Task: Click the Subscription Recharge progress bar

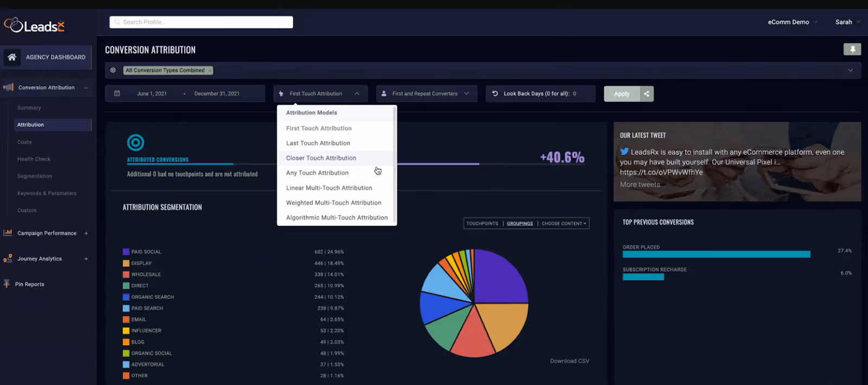Action: (643, 277)
